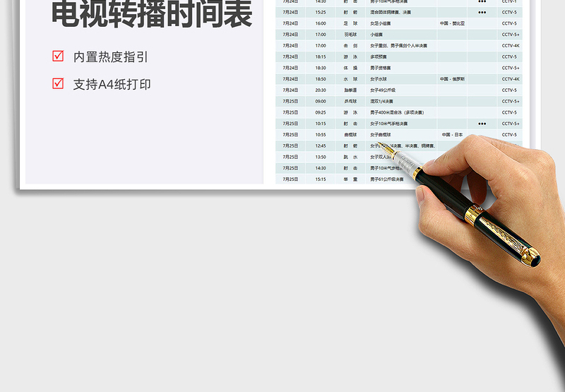
Task: Select the 09:25 time cell
Action: pos(321,113)
